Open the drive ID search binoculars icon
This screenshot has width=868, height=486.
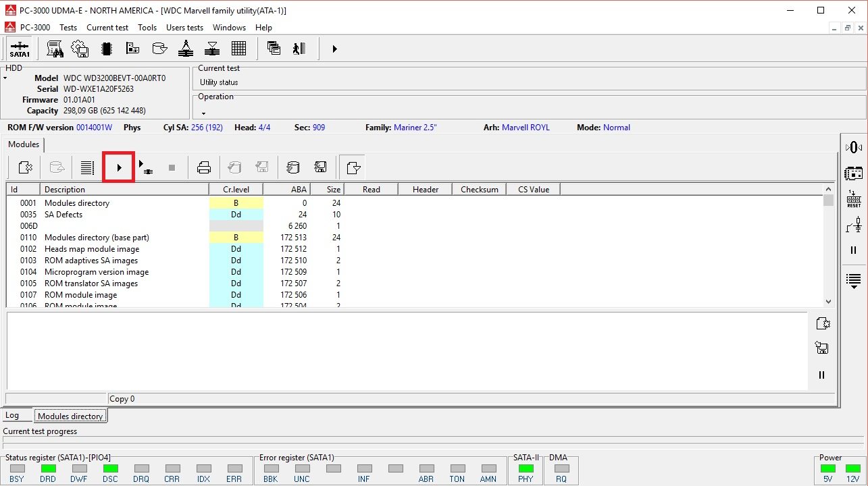pyautogui.click(x=55, y=49)
